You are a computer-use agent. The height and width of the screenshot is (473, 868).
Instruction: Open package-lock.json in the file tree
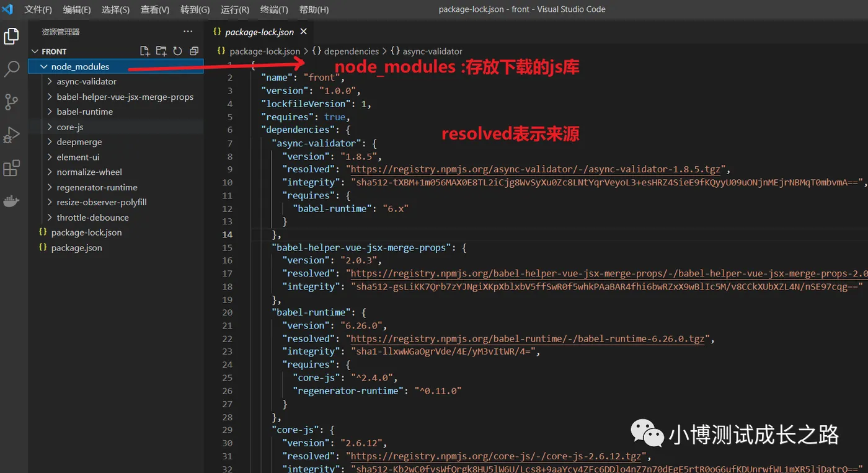tap(116, 232)
